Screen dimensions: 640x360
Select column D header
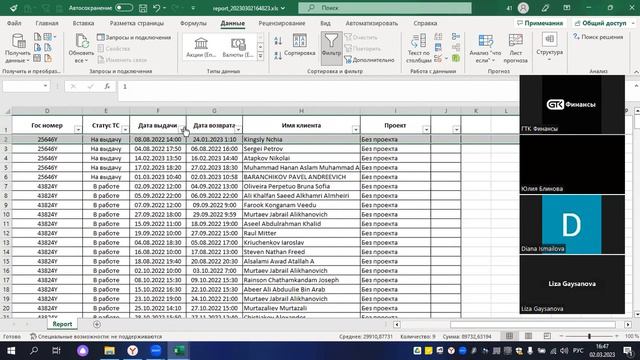47,111
